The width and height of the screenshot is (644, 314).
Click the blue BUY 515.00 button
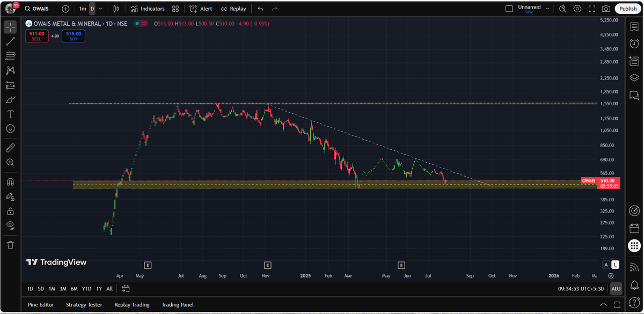(72, 36)
